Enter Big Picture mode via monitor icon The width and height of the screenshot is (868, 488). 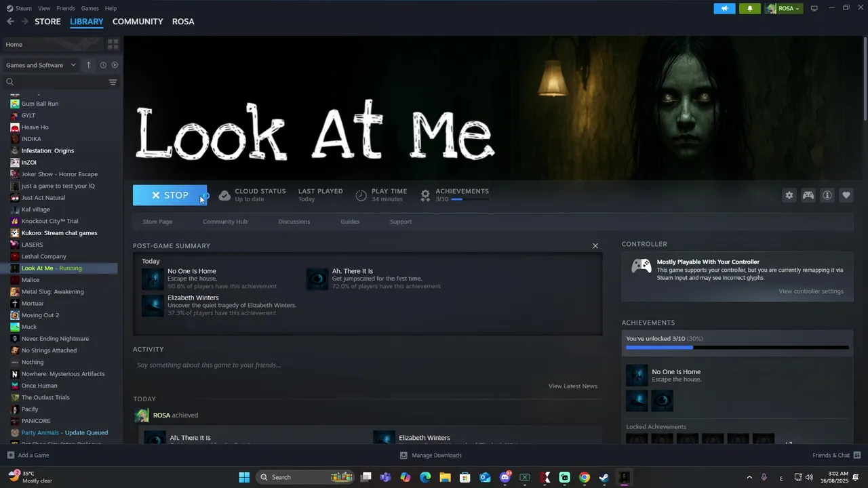pyautogui.click(x=814, y=8)
